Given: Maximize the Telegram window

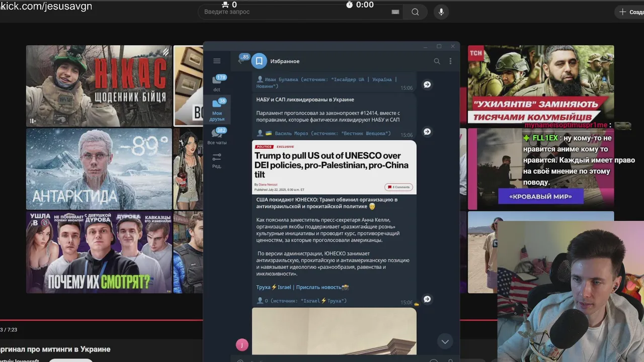Looking at the screenshot, I should click(439, 46).
